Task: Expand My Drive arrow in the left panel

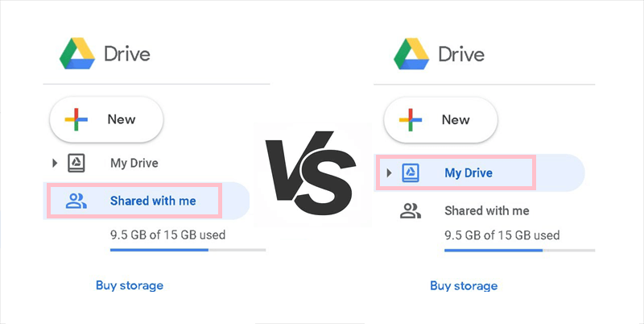Action: click(55, 163)
